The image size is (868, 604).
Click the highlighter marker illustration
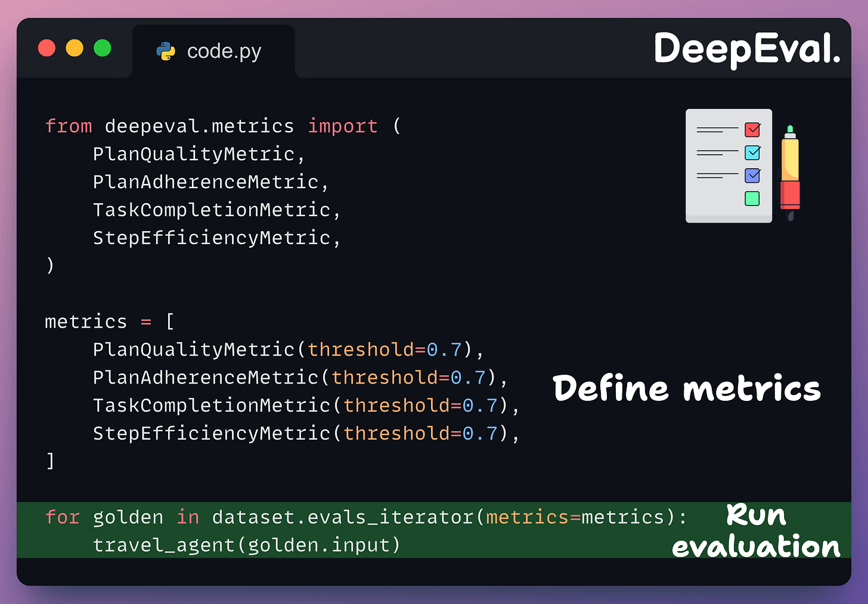(x=790, y=173)
